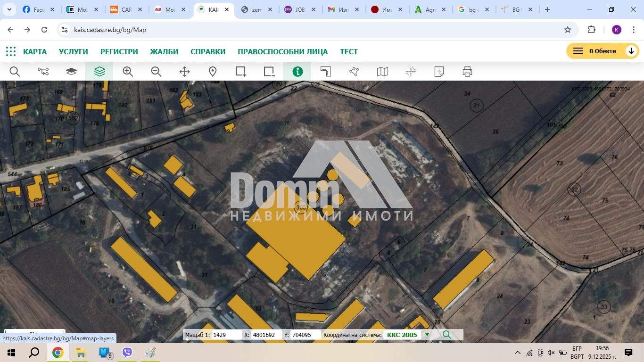Screen dimensions: 644x362
Task: Open the УСЛУГИ page link
Action: (x=74, y=52)
